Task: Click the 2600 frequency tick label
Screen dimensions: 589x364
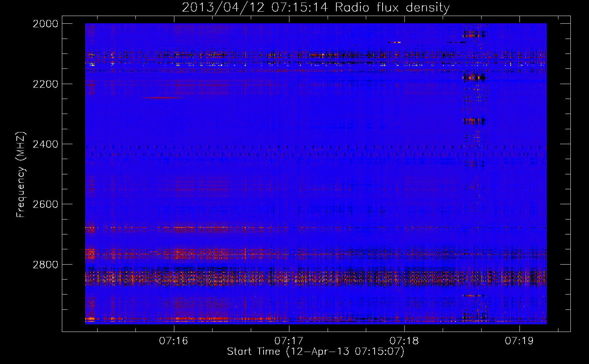Action: 46,204
